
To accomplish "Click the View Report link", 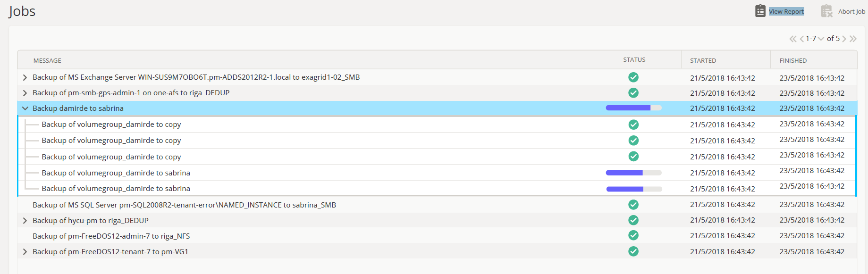I will tap(786, 11).
